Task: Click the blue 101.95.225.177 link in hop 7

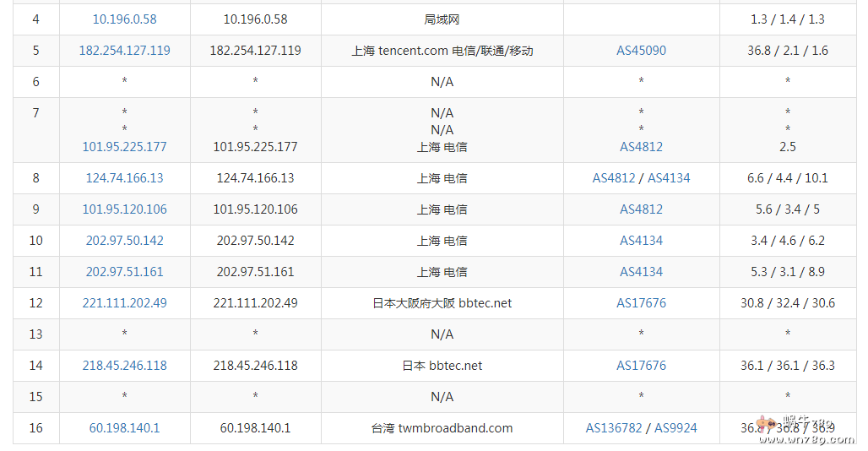Action: coord(124,146)
